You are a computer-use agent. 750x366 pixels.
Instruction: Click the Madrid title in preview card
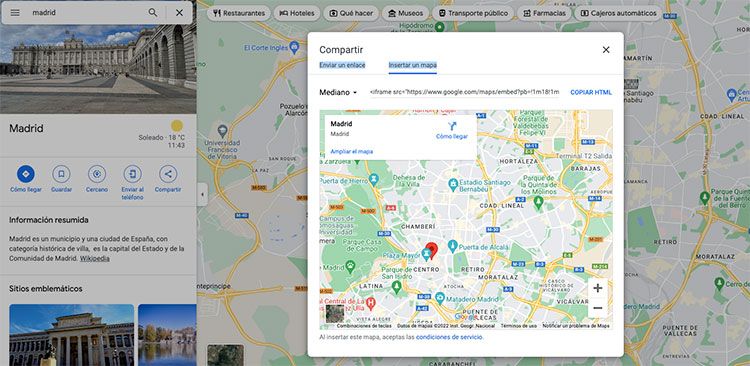[342, 124]
